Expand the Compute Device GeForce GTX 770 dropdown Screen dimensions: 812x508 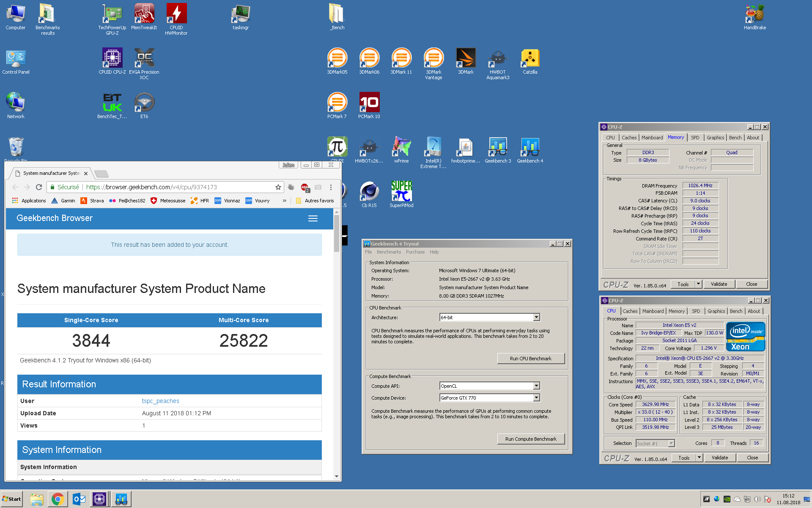(x=536, y=398)
